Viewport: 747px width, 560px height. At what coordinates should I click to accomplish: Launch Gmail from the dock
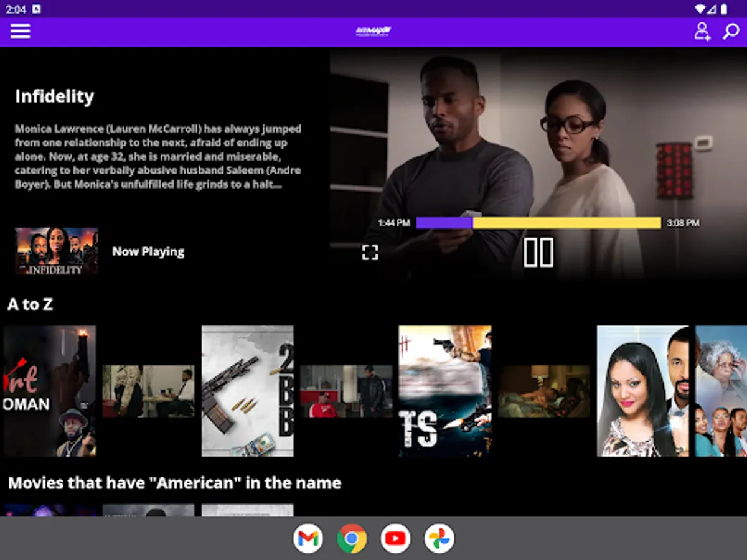click(x=308, y=539)
